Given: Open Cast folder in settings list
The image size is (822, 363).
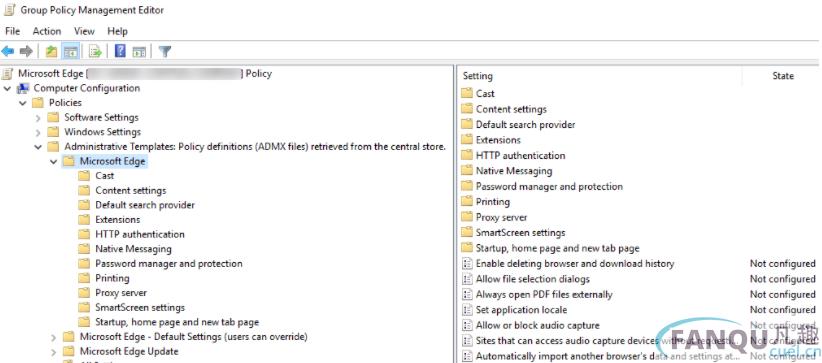Looking at the screenshot, I should [x=485, y=94].
